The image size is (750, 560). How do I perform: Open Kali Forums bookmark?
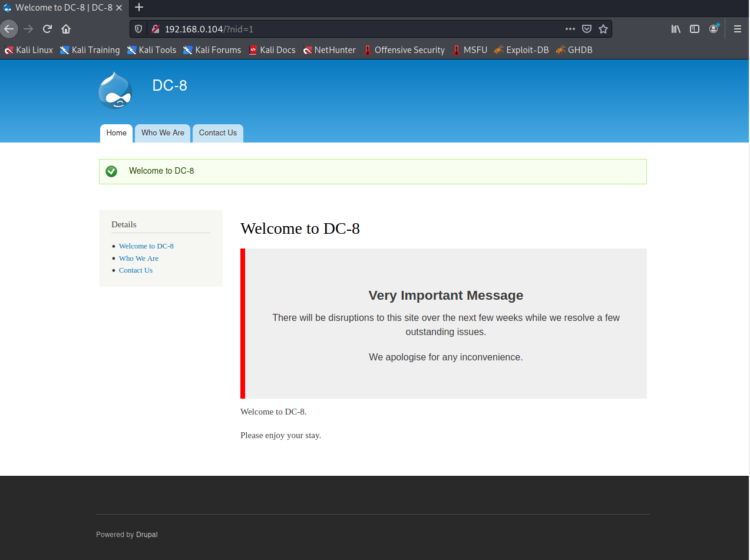click(x=212, y=50)
